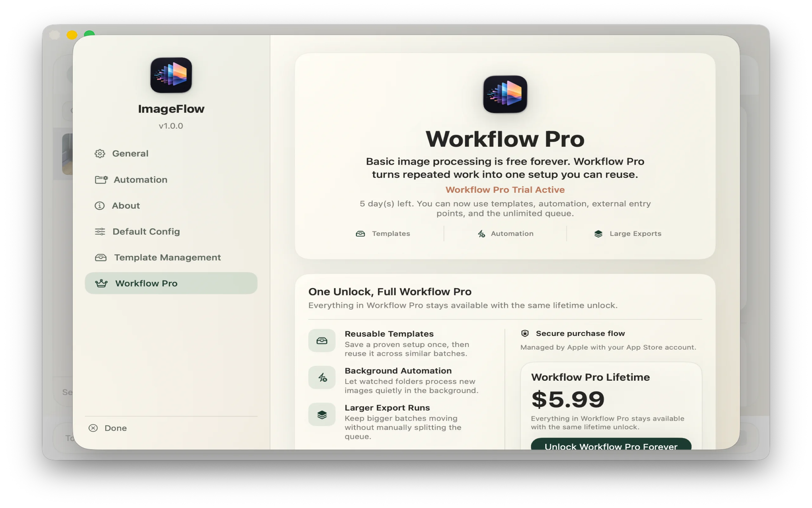Click 'Managed by Apple with your App Store account' text
The width and height of the screenshot is (812, 508).
608,347
